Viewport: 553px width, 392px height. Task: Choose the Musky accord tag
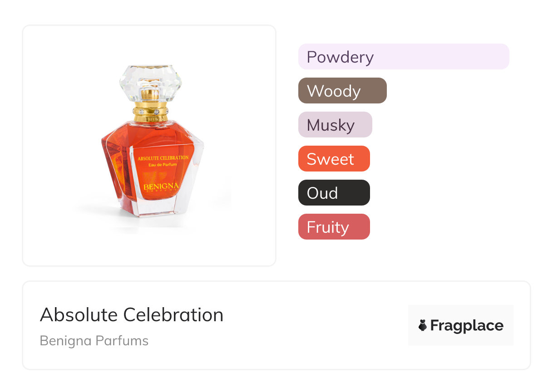pyautogui.click(x=335, y=125)
